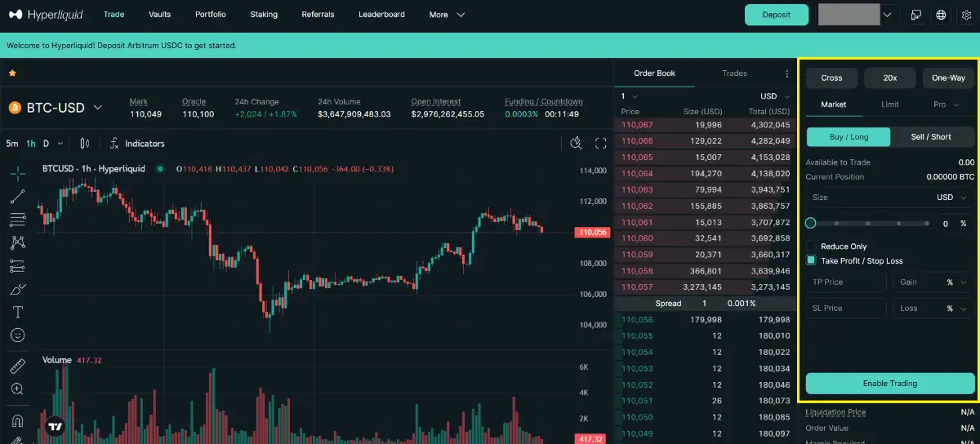980x444 pixels.
Task: Change Size currency USD dropdown
Action: [951, 198]
